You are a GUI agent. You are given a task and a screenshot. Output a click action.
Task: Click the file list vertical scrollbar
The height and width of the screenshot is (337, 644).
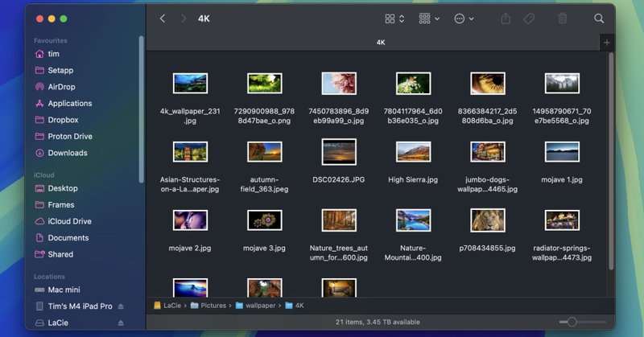611,161
